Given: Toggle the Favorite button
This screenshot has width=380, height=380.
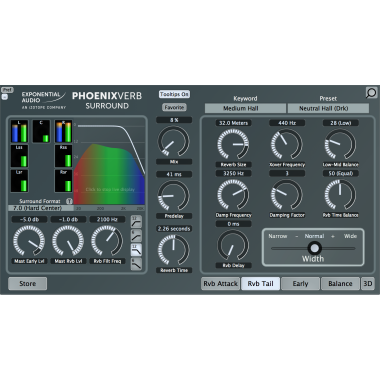Looking at the screenshot, I should [x=174, y=107].
